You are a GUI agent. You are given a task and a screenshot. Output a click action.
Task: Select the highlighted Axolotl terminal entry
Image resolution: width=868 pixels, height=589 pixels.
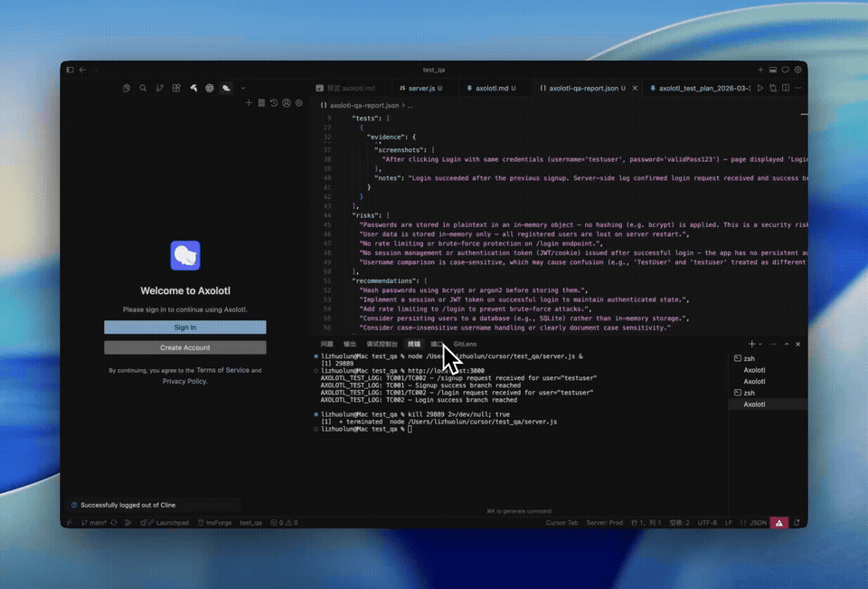click(x=769, y=404)
